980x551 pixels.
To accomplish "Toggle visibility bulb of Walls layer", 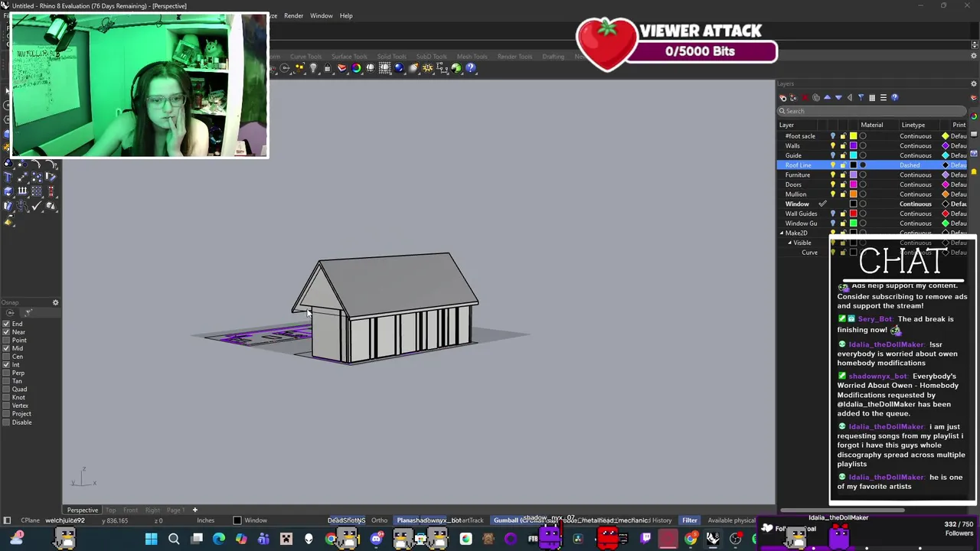I will 833,145.
